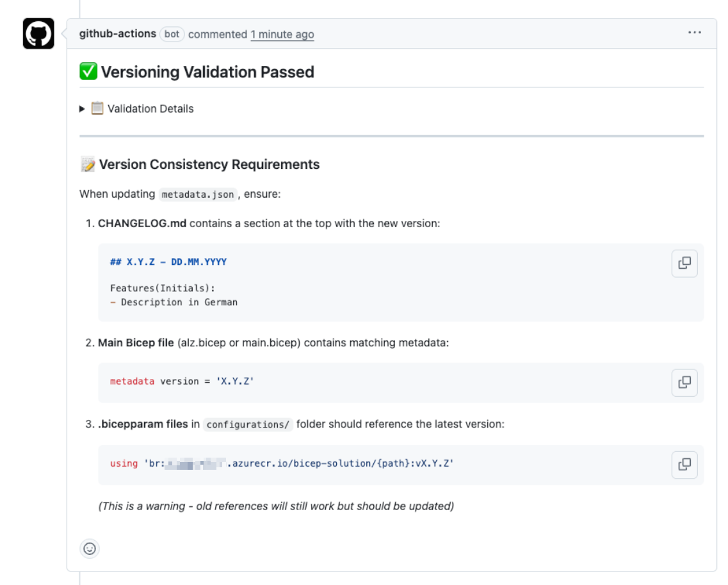Image resolution: width=728 pixels, height=585 pixels.
Task: Click the metadata.json inline code text
Action: tap(197, 195)
